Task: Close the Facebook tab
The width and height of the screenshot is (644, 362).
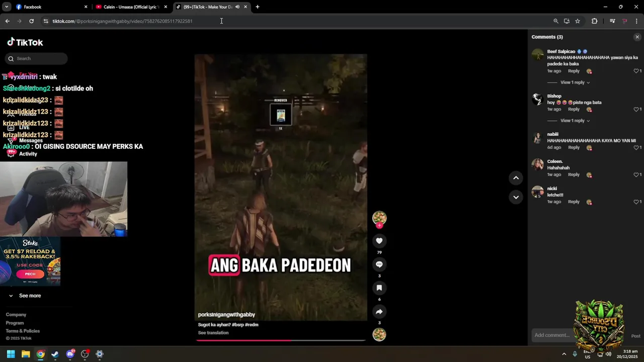Action: point(86,7)
